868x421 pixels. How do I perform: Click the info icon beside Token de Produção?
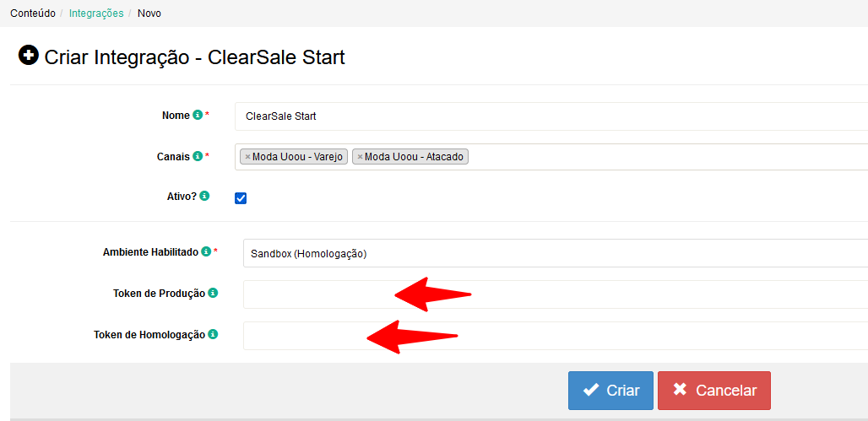[x=213, y=294]
